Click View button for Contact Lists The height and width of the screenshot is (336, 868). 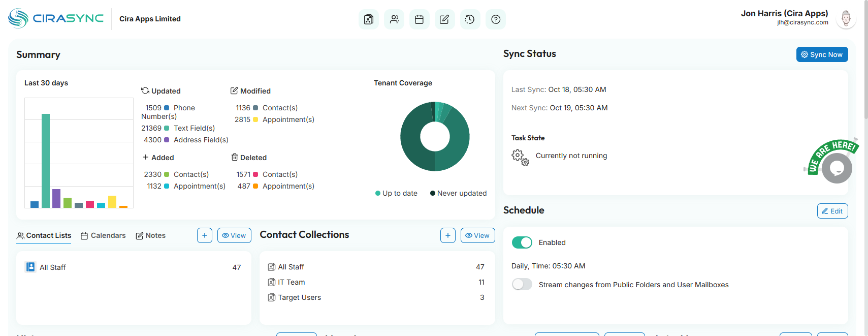coord(234,235)
